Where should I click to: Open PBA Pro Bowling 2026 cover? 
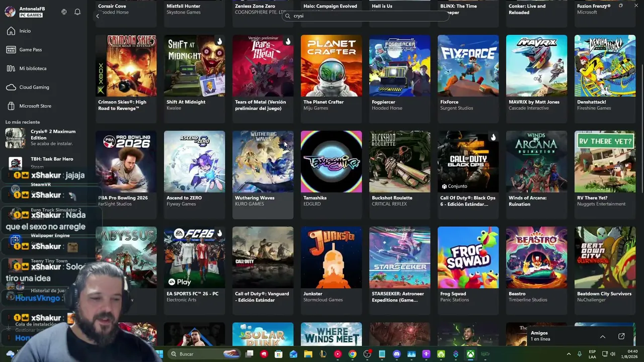coord(126,162)
